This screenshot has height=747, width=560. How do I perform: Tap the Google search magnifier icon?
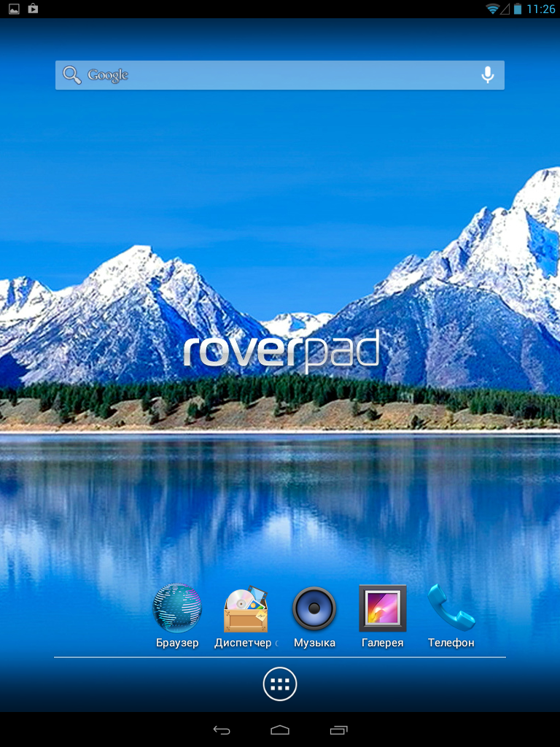pos(72,75)
